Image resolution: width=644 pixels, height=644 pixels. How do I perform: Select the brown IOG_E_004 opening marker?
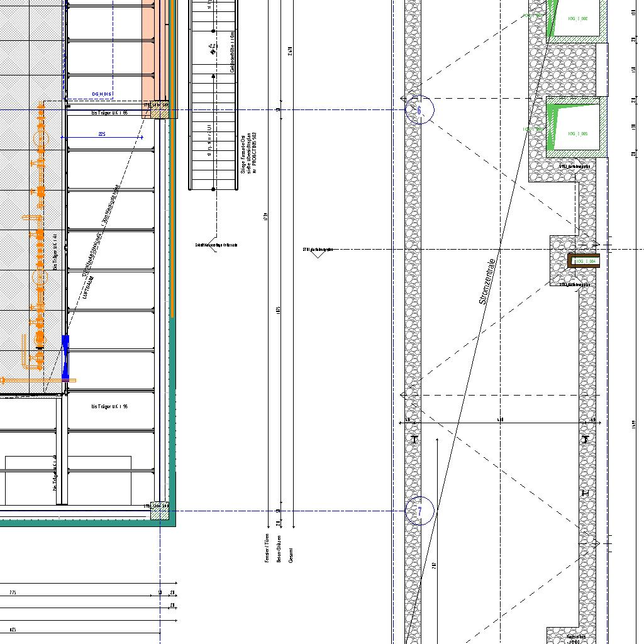[x=584, y=260]
